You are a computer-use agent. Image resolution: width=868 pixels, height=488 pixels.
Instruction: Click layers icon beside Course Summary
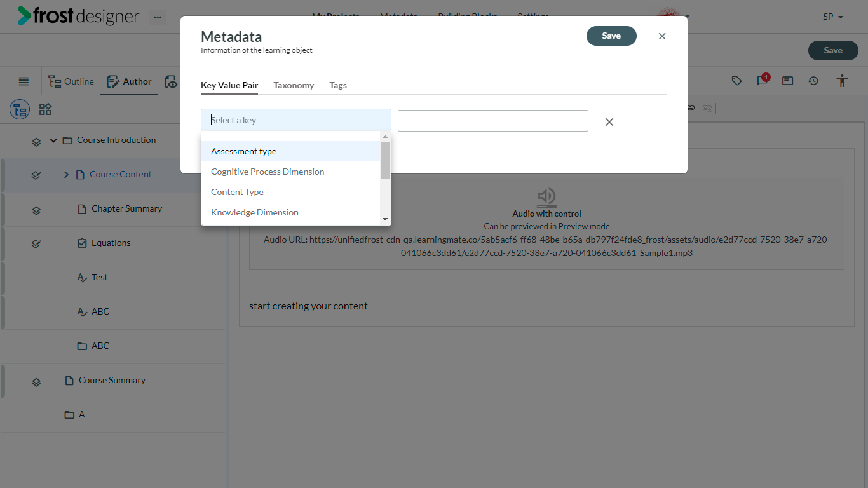tap(36, 381)
